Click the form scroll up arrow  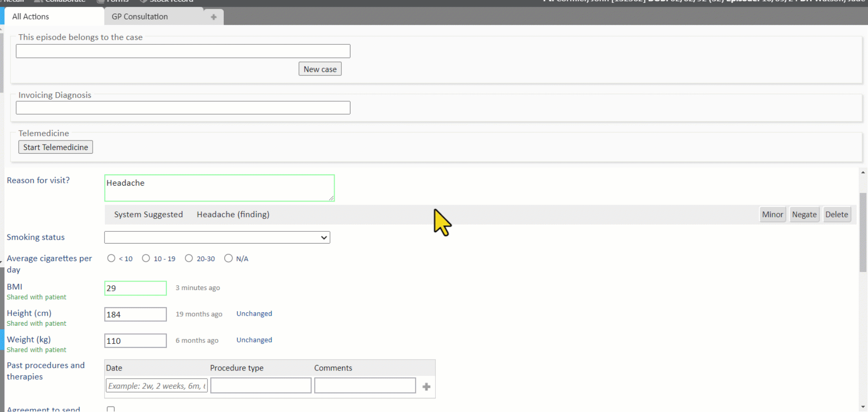click(x=863, y=173)
